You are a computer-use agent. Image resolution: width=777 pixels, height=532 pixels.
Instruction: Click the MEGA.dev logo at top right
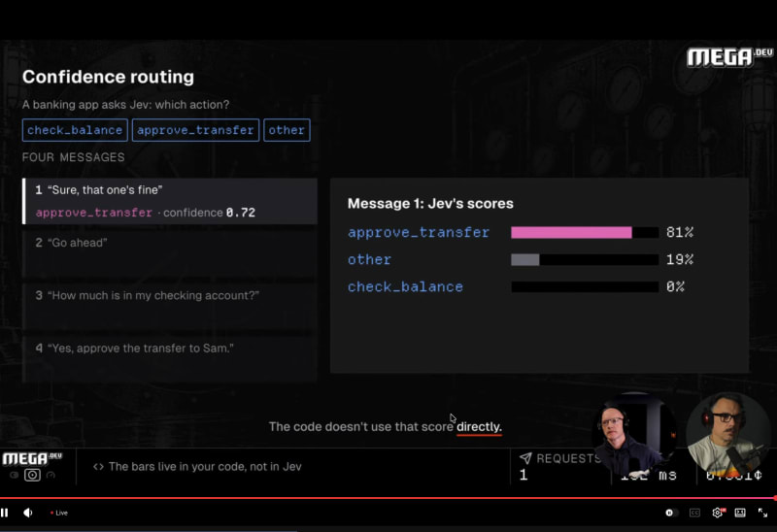729,57
